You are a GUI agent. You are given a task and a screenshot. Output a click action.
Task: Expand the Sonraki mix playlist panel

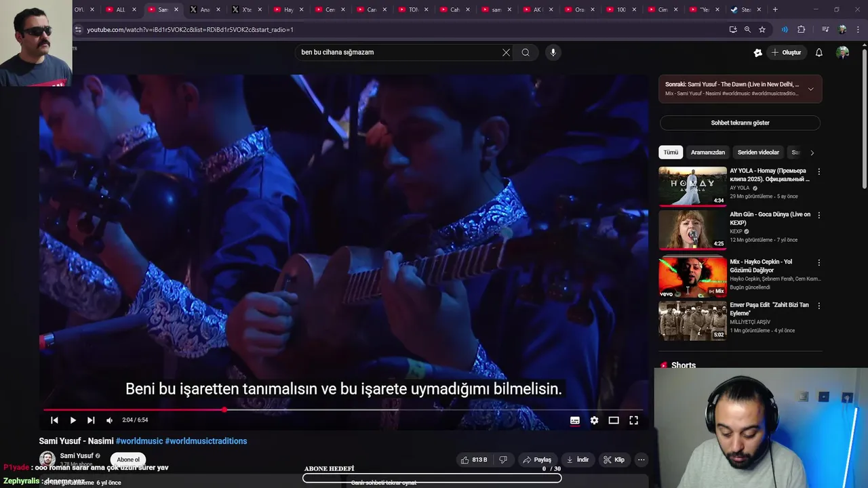pos(810,89)
